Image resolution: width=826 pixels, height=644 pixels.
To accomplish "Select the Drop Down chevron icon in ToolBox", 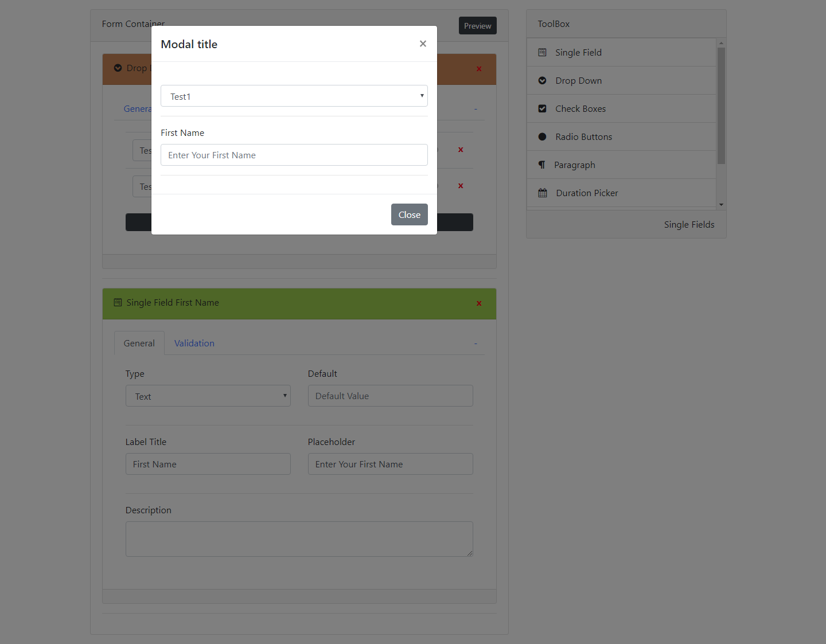I will click(x=542, y=80).
